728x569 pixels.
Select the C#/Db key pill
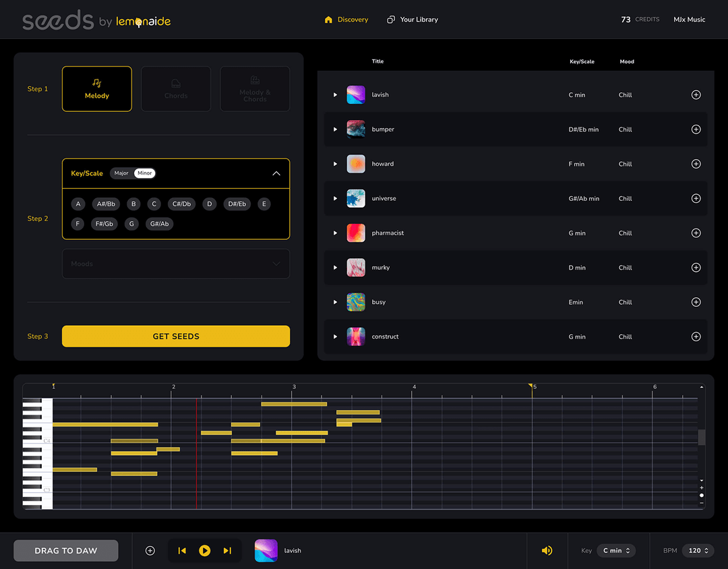(x=181, y=204)
